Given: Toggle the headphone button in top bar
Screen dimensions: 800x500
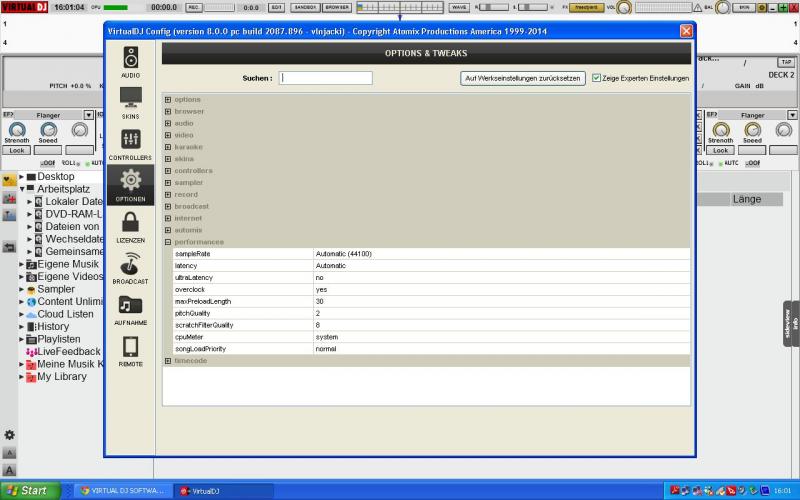Looking at the screenshot, I should pyautogui.click(x=586, y=8).
